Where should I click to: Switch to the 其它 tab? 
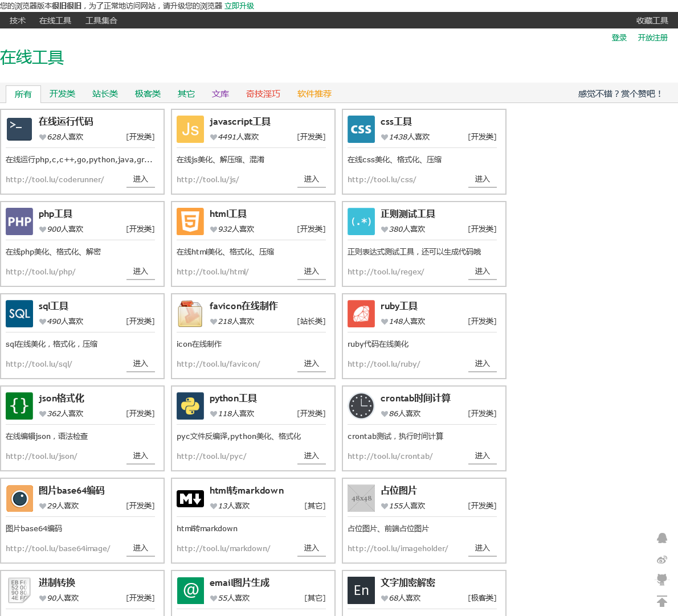click(x=186, y=94)
